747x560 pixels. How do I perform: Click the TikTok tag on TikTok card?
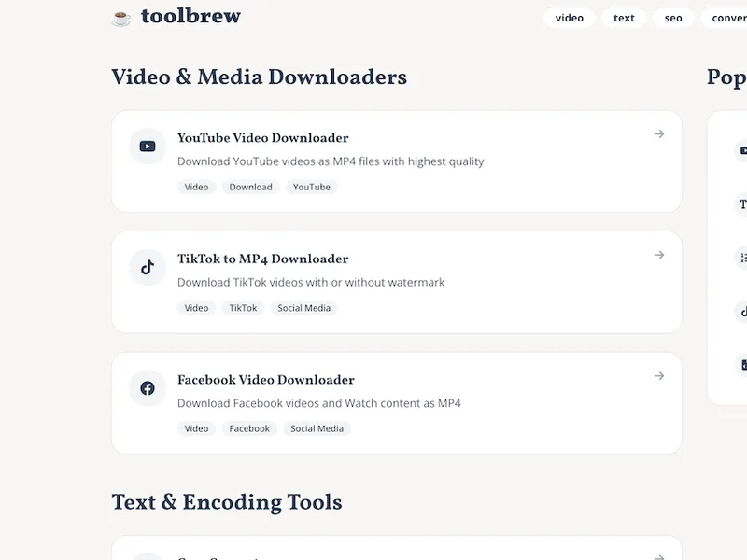click(243, 308)
